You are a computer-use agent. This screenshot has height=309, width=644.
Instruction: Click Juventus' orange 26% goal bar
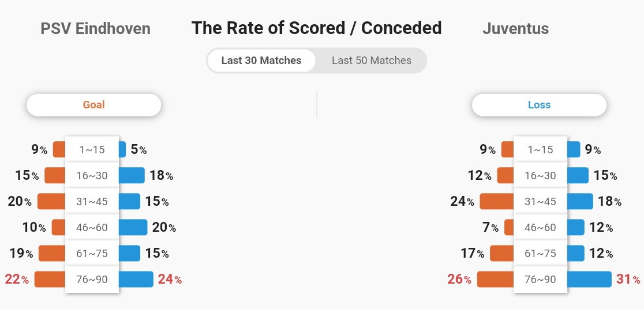pyautogui.click(x=495, y=280)
